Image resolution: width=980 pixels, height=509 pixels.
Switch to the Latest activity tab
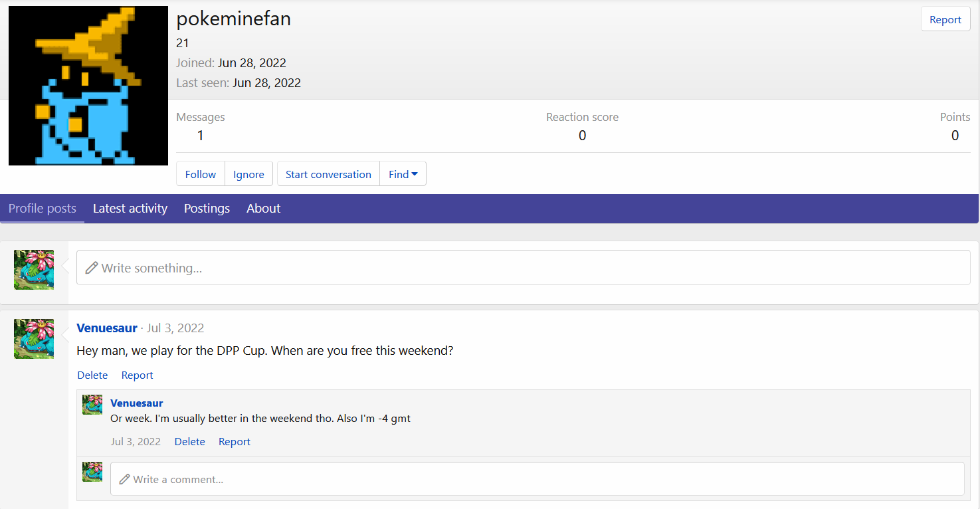coord(130,209)
